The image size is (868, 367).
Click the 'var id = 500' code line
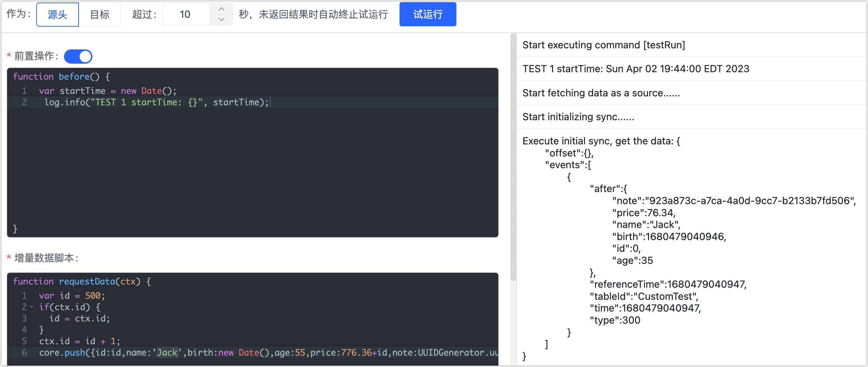(72, 296)
